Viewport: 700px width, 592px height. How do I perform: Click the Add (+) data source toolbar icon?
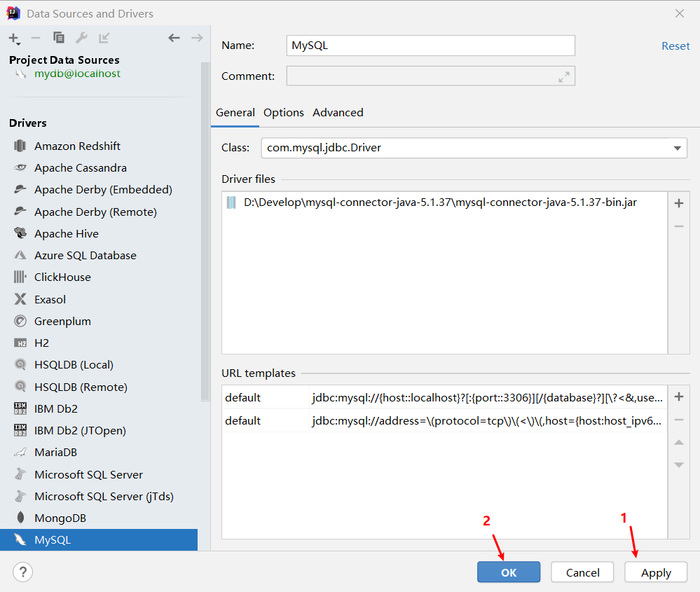pyautogui.click(x=14, y=39)
